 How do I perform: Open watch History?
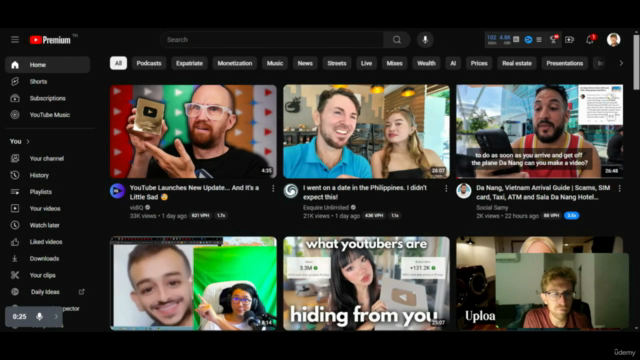click(x=48, y=175)
